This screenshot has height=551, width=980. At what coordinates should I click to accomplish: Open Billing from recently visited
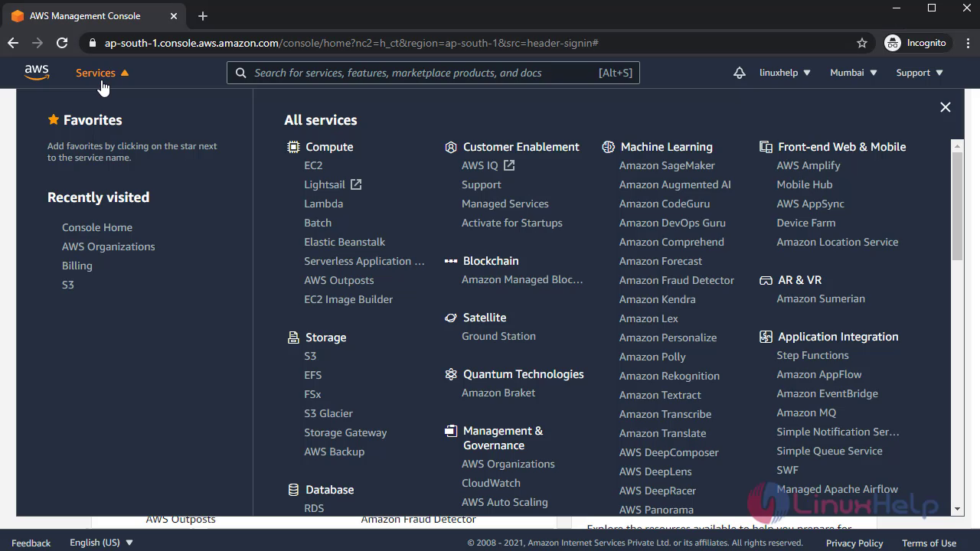point(77,266)
